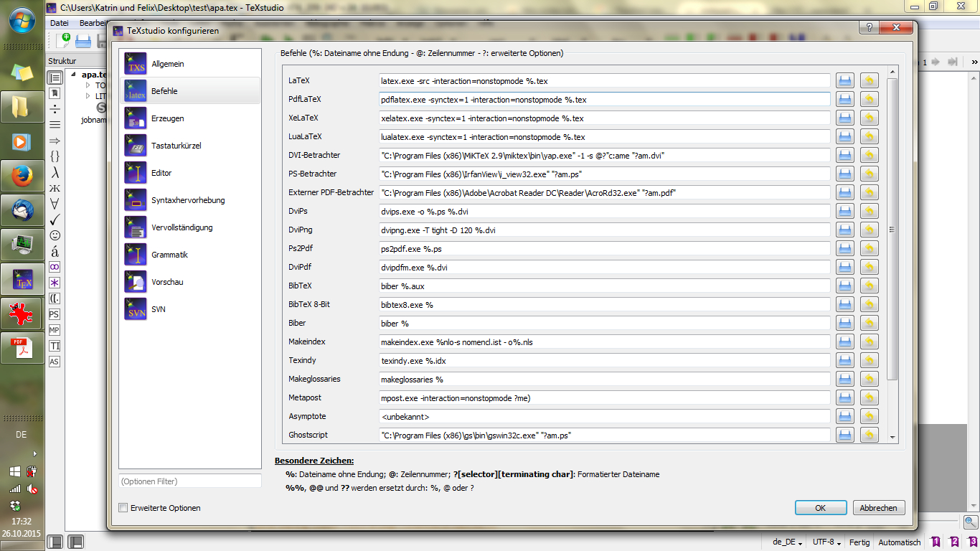Screen dimensions: 980x551
Task: Click the scrollbar down arrow in command list
Action: 892,437
